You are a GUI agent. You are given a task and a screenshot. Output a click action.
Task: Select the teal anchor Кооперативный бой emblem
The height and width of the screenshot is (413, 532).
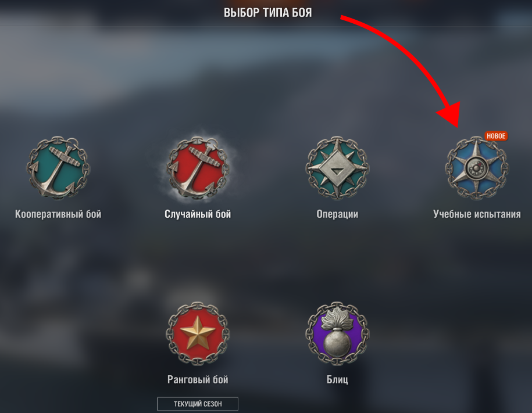[58, 168]
